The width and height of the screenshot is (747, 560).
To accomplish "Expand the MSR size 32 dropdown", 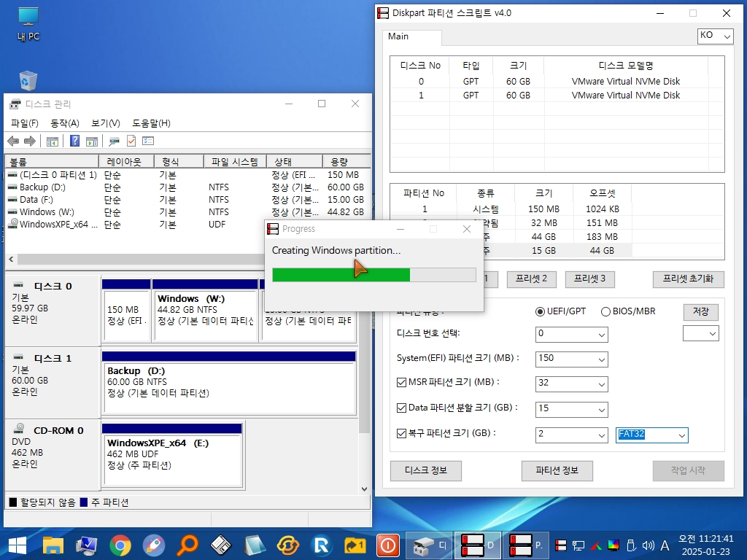I will point(571,384).
